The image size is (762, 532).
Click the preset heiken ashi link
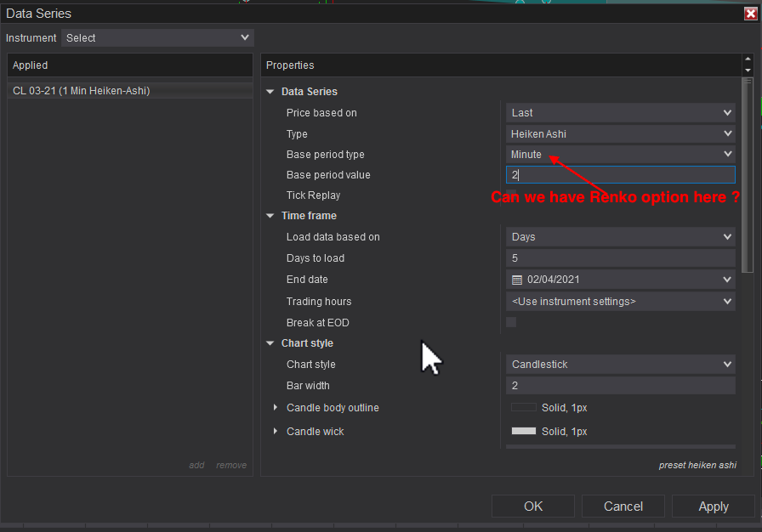coord(697,465)
